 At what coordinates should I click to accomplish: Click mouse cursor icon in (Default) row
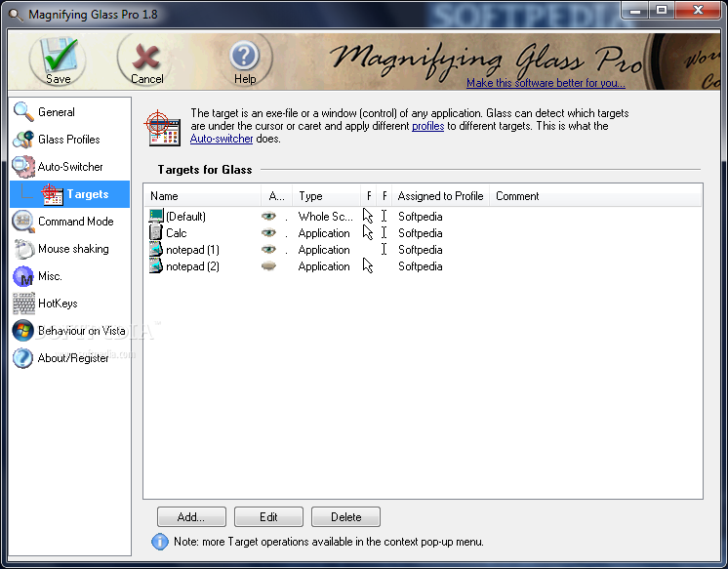[368, 216]
